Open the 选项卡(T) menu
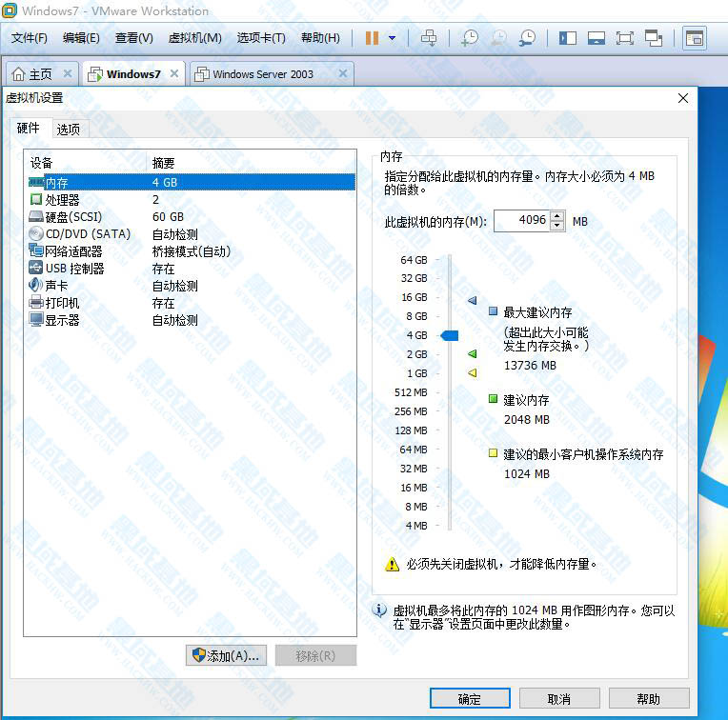 [x=261, y=38]
